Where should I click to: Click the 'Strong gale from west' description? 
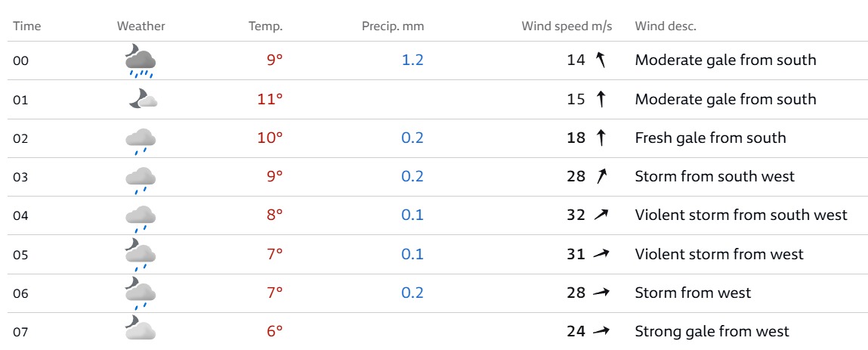click(712, 331)
